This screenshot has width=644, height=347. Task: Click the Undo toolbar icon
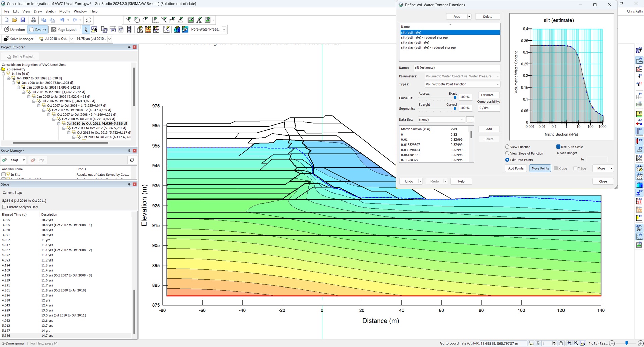(x=63, y=20)
